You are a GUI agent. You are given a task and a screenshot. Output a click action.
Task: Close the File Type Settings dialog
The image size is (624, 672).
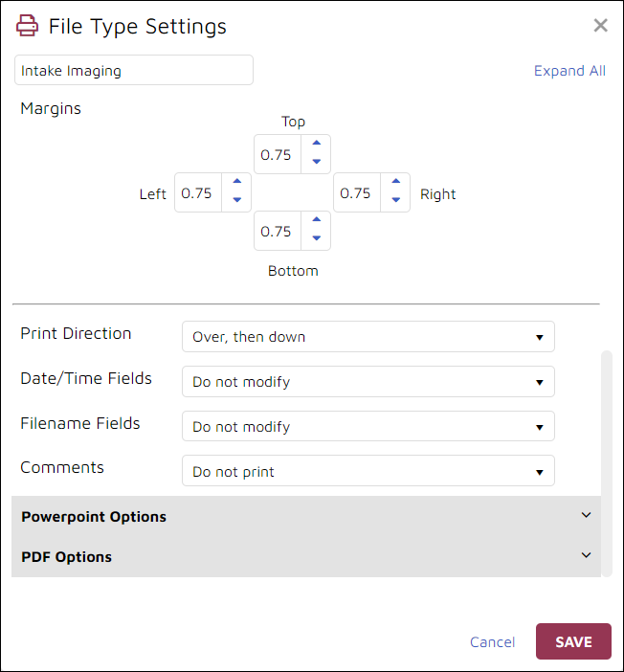tap(600, 26)
